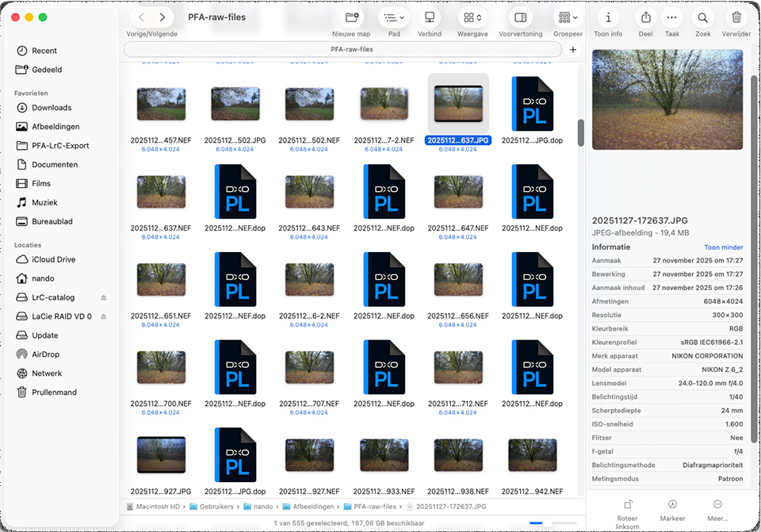Collapse metadata with the Toon minder link

[723, 247]
